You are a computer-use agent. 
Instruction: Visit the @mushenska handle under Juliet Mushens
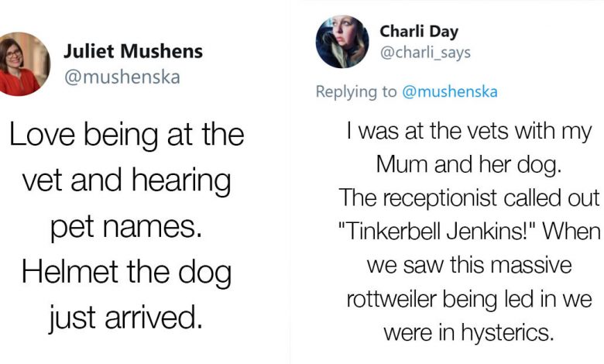click(x=122, y=77)
